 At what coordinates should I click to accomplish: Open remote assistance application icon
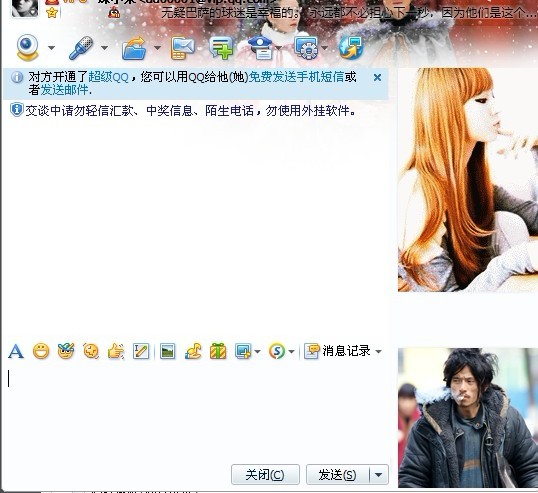click(x=306, y=48)
